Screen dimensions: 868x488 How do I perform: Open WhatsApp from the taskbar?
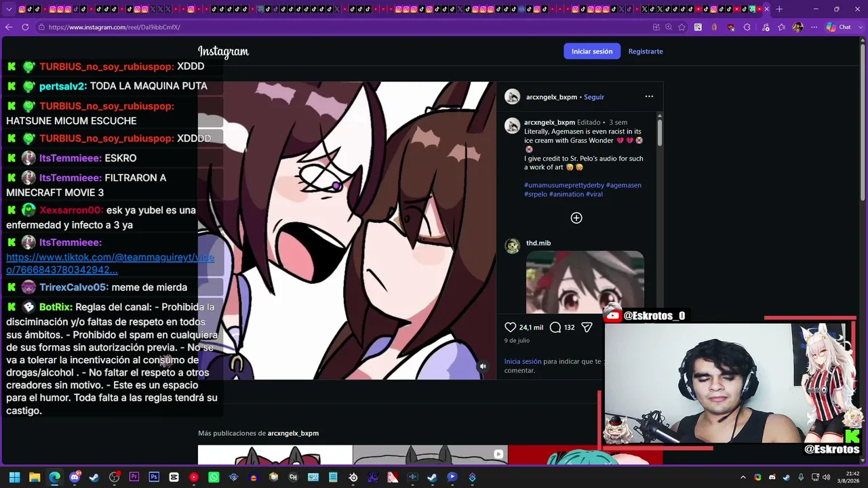point(214,477)
